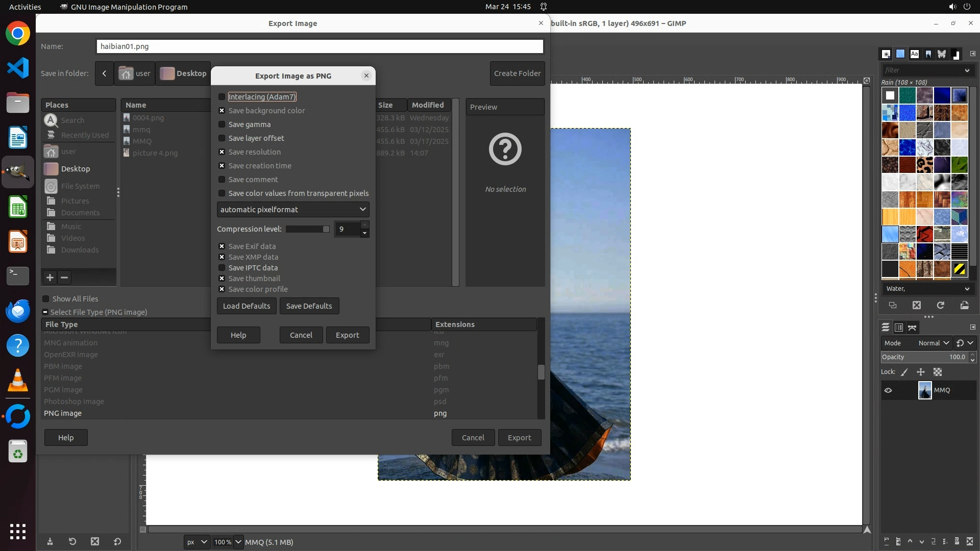980x551 pixels.
Task: Select Desktop in the Places sidebar
Action: click(75, 169)
